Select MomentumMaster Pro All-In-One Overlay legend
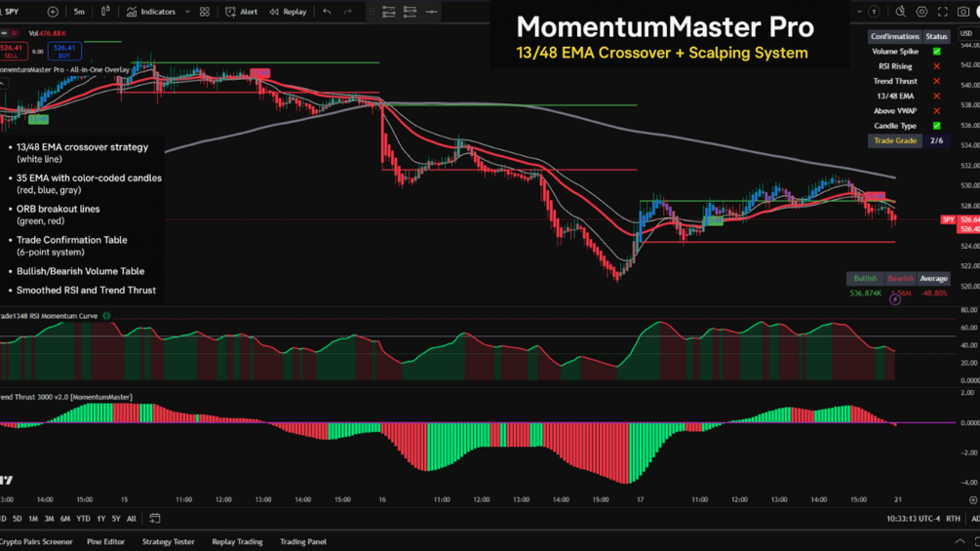The width and height of the screenshot is (980, 551). click(63, 70)
